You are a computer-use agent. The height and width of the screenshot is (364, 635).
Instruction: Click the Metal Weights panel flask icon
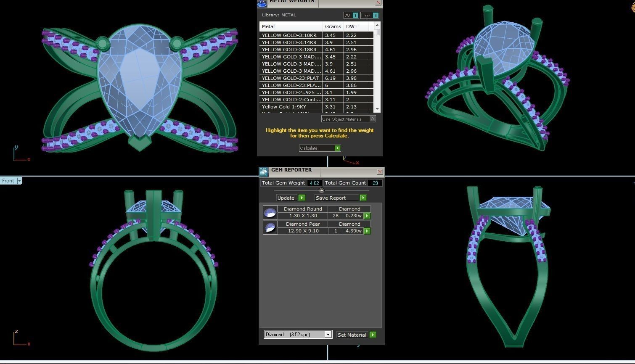262,3
